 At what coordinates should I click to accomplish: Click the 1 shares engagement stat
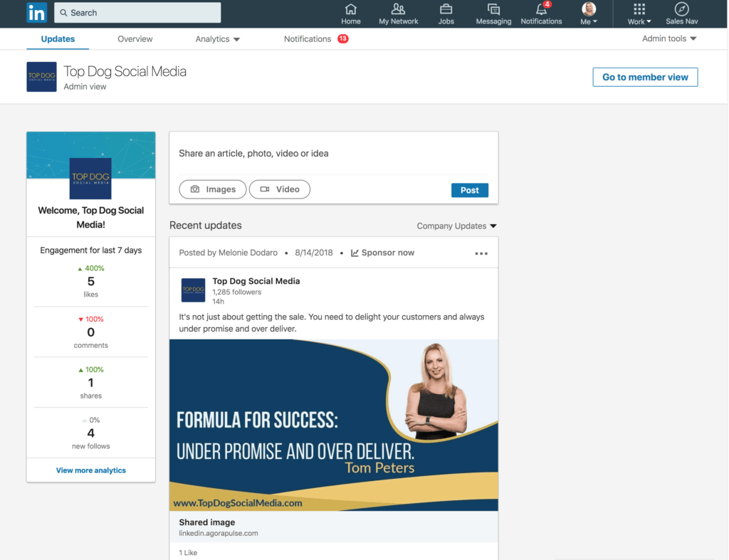91,383
